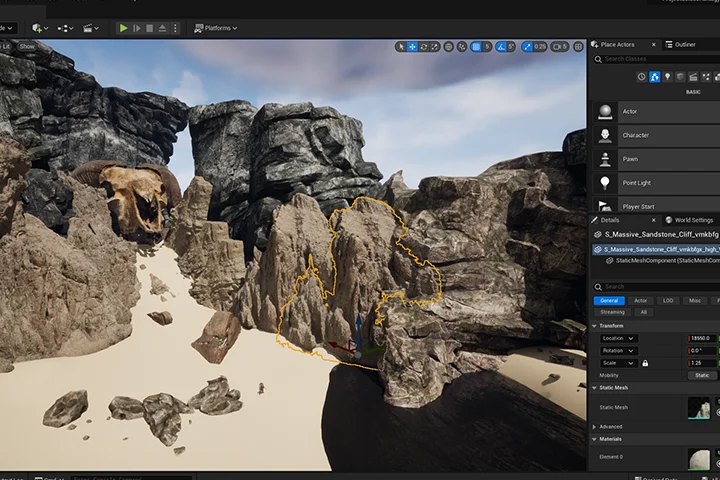Toggle the scale ratio lock
The image size is (720, 480).
645,363
